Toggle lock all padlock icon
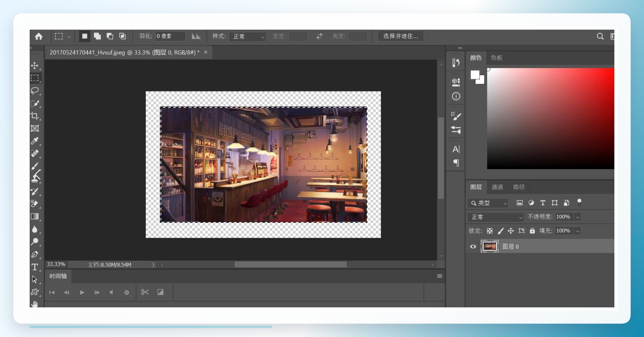Viewport: 644px width, 337px height. click(532, 231)
